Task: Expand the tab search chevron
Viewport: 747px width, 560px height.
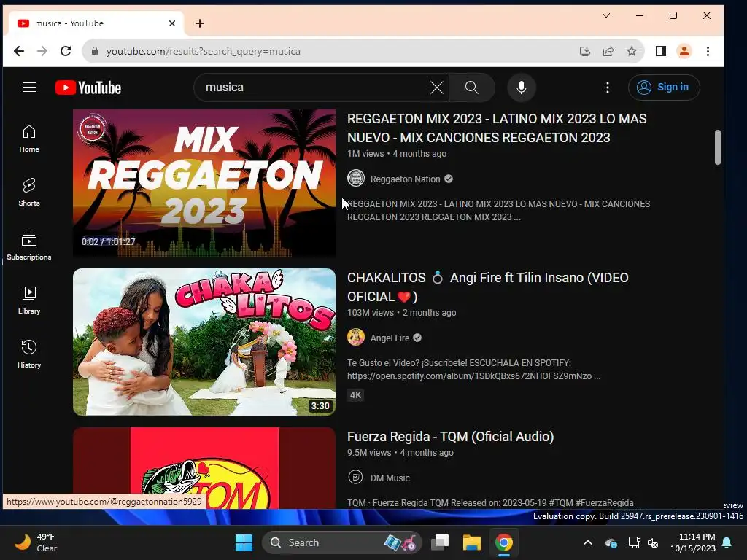Action: (x=606, y=15)
